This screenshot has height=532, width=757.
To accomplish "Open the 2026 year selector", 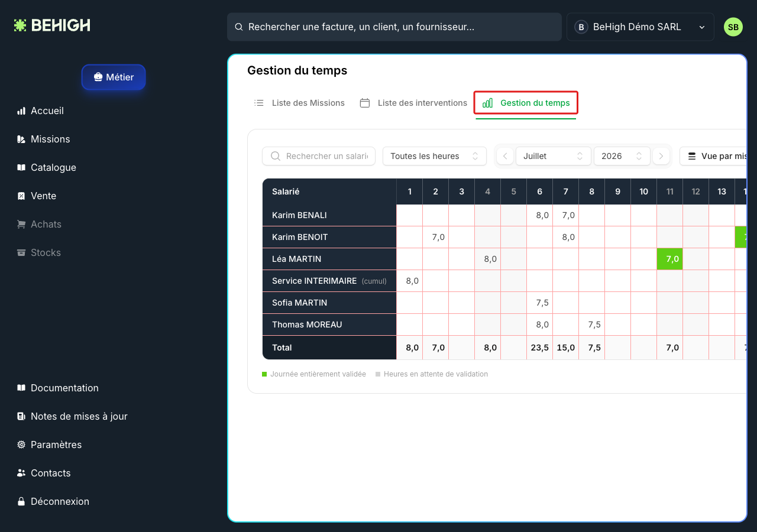I will click(622, 156).
